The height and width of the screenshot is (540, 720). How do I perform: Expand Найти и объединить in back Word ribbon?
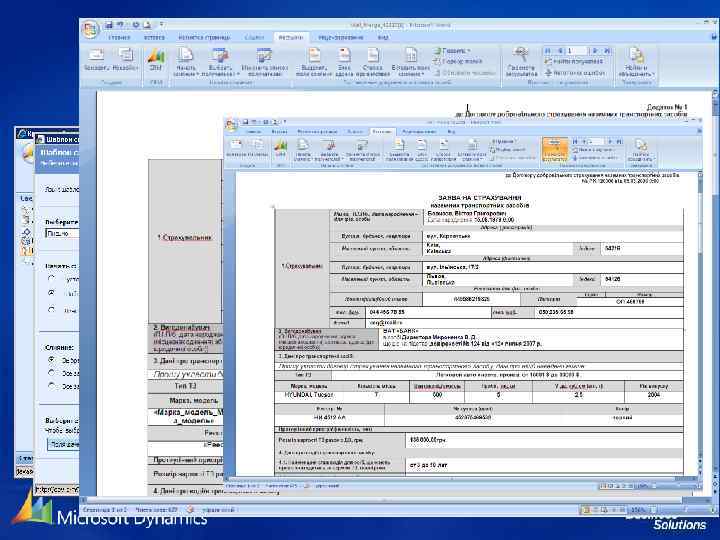[x=636, y=62]
